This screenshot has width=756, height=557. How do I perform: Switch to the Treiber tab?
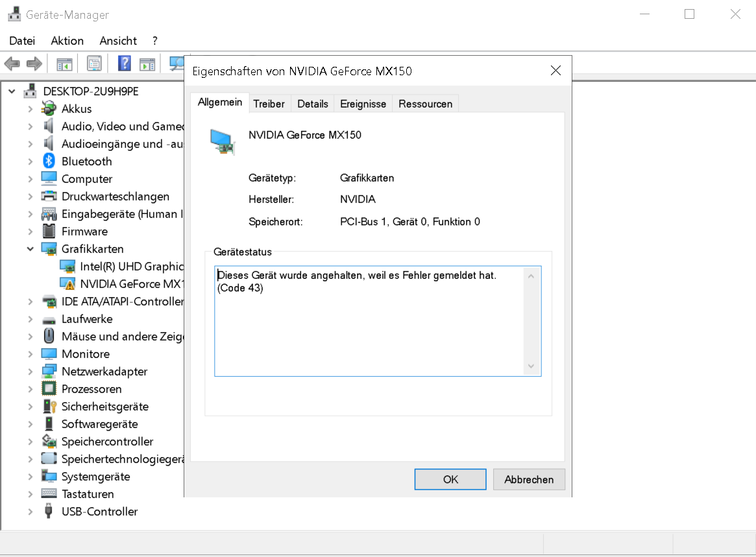pos(269,104)
